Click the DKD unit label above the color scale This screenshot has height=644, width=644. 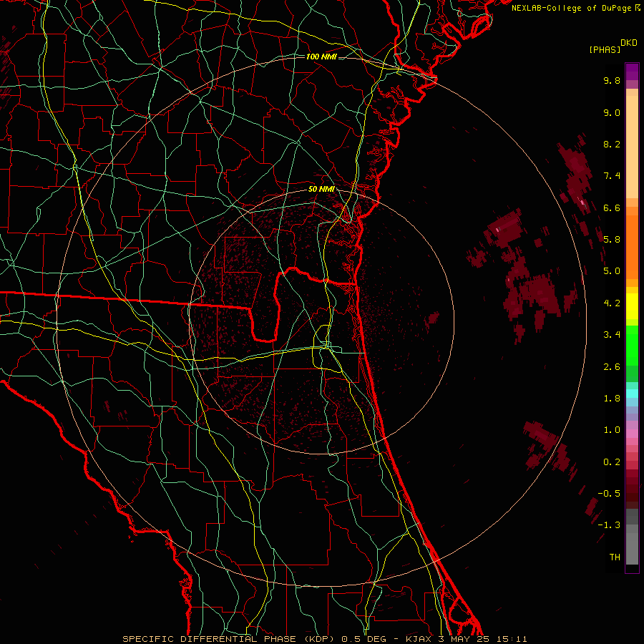coord(629,43)
